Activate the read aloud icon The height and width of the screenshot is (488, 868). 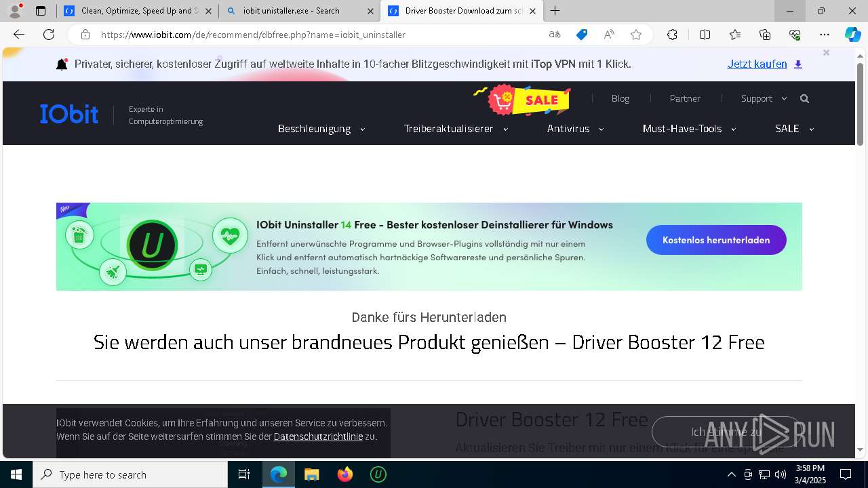609,35
